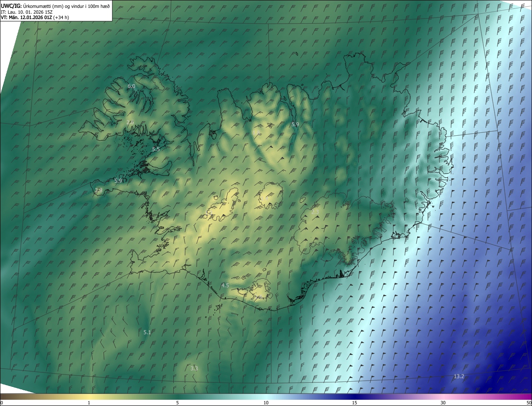Click the 4.5 value near the south coast
This screenshot has width=532, height=406.
225,285
